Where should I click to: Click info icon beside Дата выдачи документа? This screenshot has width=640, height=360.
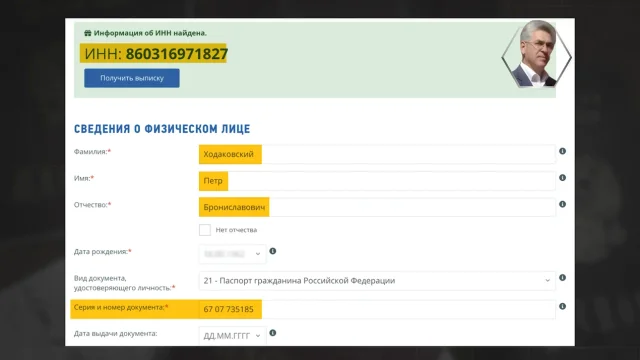[273, 333]
